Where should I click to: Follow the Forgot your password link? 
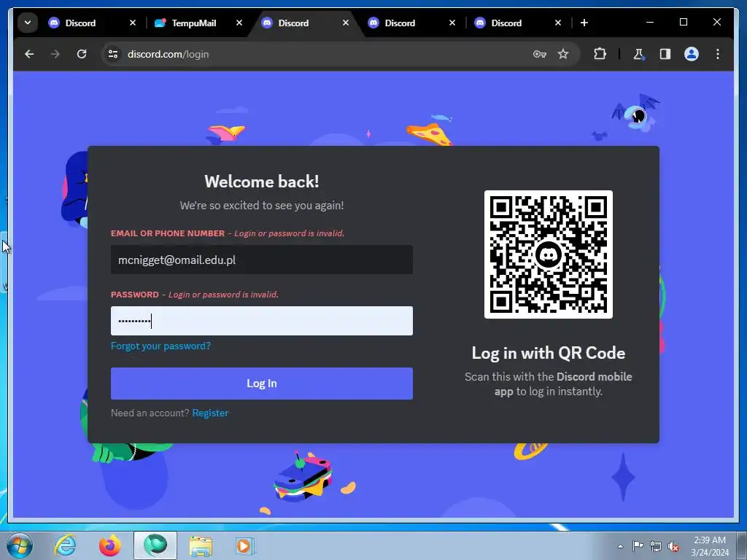click(160, 346)
